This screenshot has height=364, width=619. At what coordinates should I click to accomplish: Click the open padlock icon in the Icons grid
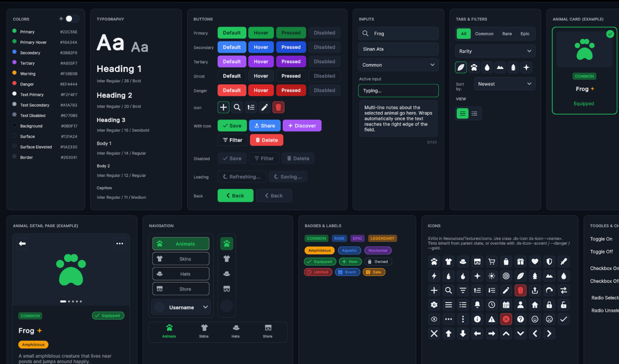tap(564, 305)
